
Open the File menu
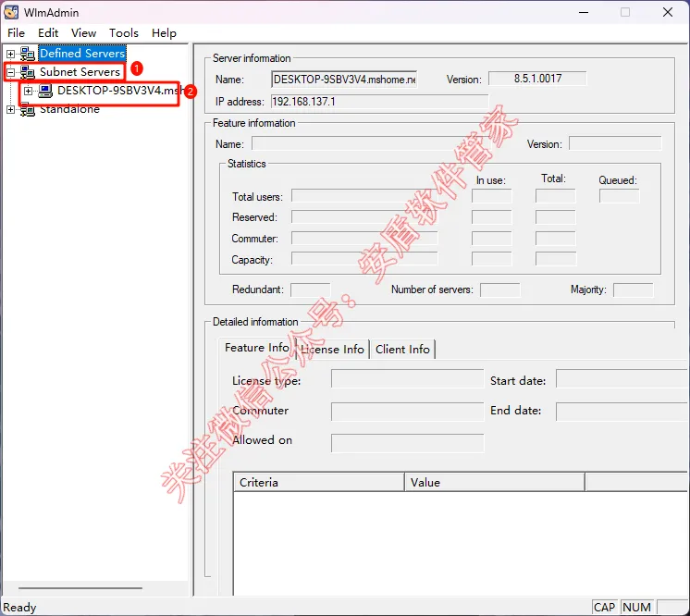17,33
